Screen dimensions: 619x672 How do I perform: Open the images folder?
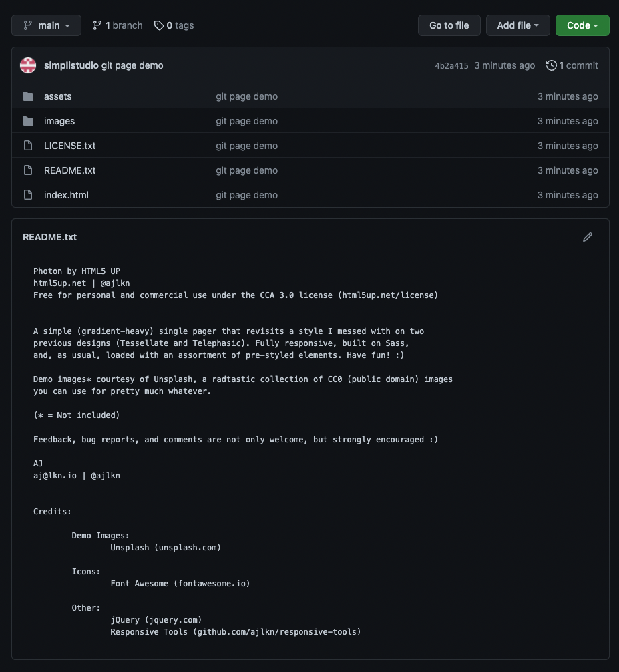pyautogui.click(x=59, y=122)
